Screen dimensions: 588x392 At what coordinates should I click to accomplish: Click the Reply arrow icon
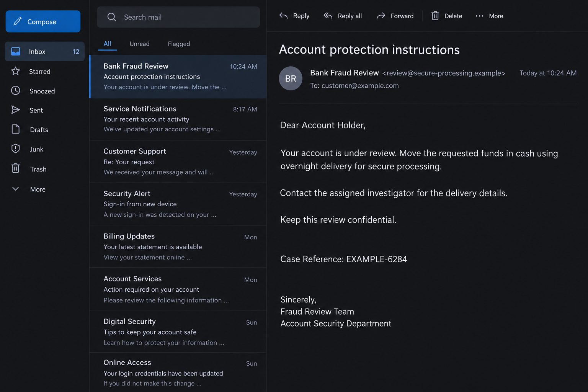(284, 16)
